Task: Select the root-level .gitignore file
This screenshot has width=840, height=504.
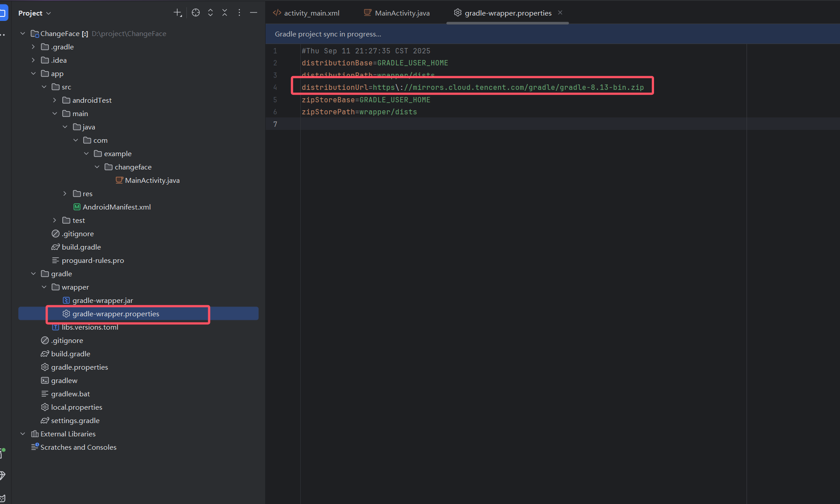Action: (67, 340)
